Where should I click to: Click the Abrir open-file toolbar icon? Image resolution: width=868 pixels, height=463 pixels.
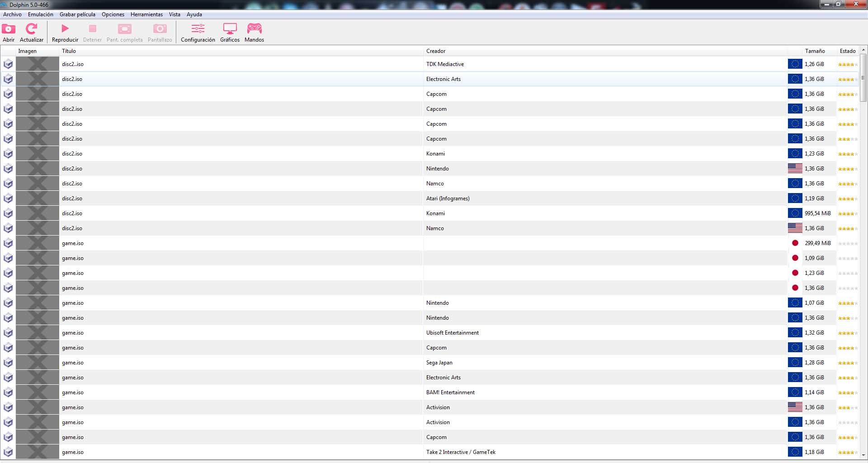(9, 29)
